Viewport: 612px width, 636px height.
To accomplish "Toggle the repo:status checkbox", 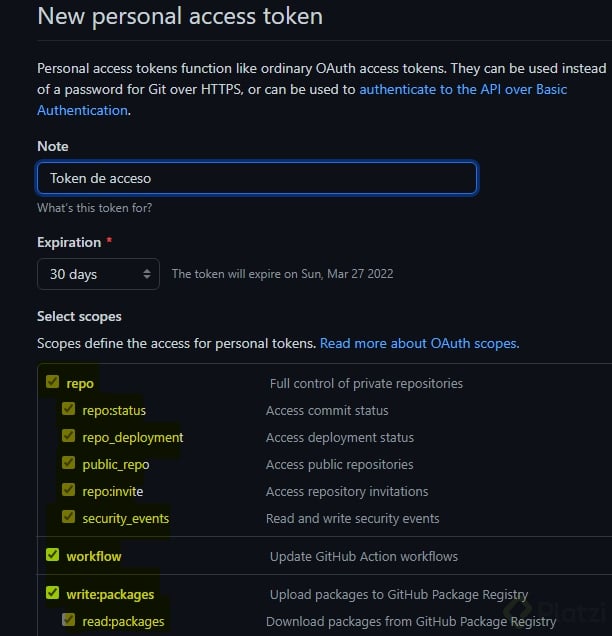I will click(68, 409).
